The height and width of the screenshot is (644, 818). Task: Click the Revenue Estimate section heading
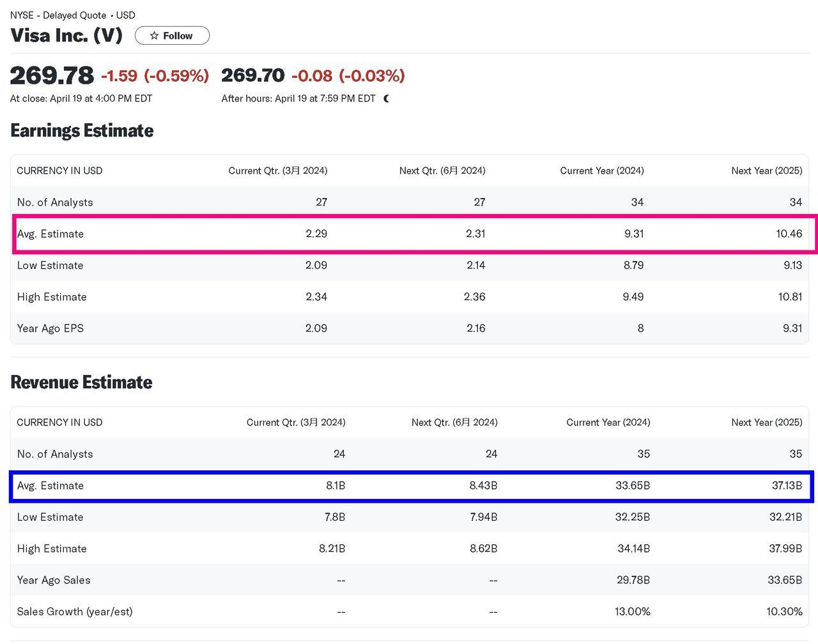(x=81, y=382)
